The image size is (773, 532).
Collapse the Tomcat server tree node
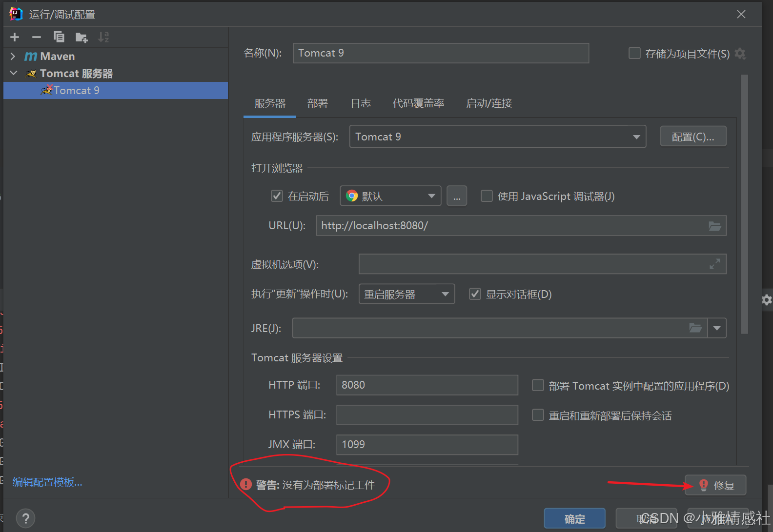tap(13, 73)
